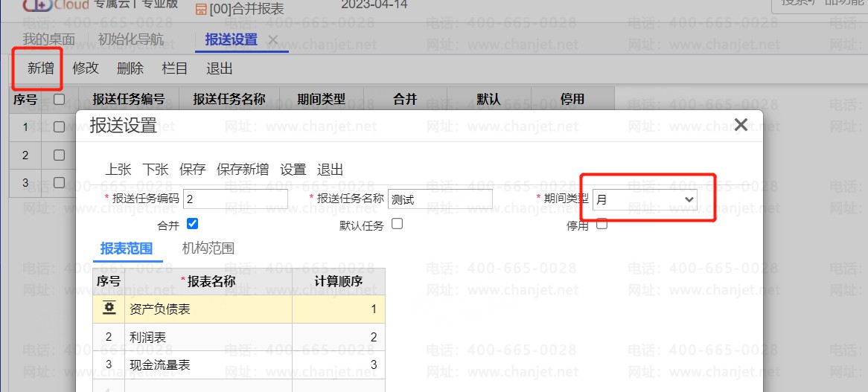Image resolution: width=868 pixels, height=392 pixels.
Task: Toggle the 合并 checkbox
Action: tap(192, 223)
